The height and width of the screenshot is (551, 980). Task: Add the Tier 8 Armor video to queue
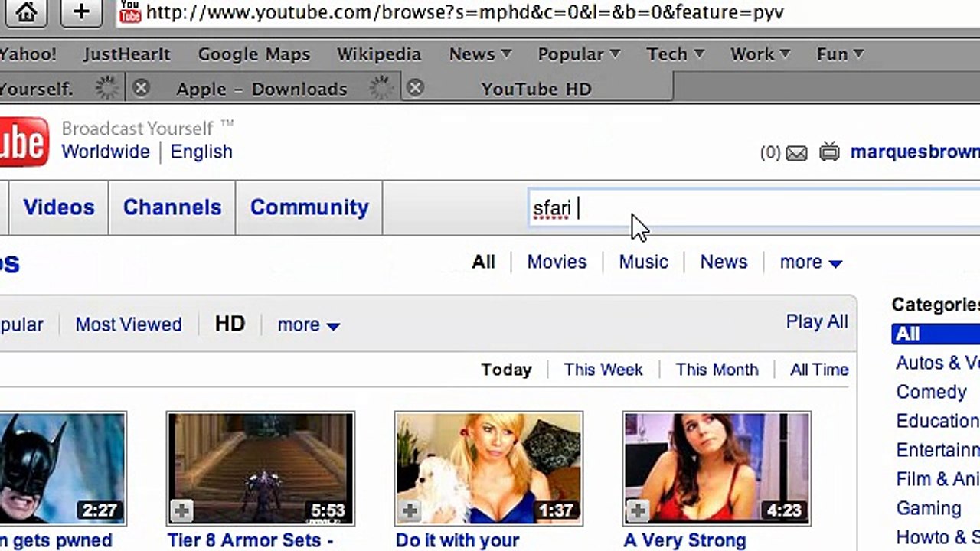(x=181, y=510)
